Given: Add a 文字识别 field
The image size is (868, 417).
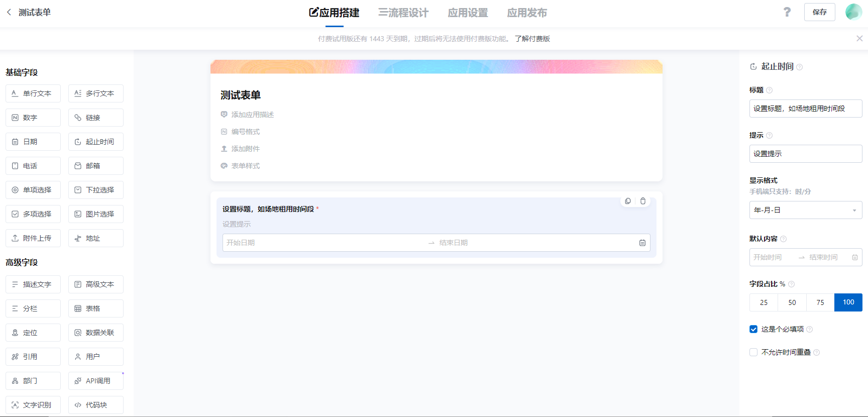Looking at the screenshot, I should click(x=33, y=405).
